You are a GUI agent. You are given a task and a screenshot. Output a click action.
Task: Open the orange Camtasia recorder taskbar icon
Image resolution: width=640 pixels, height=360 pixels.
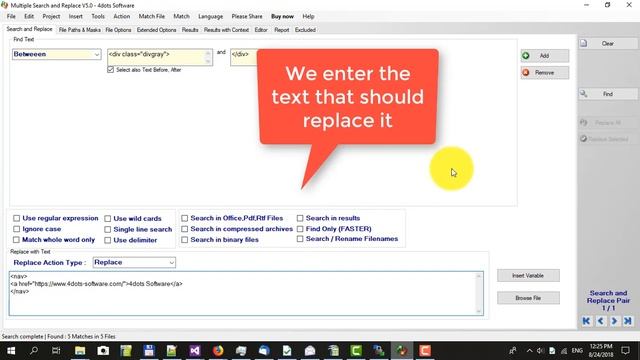click(x=425, y=351)
